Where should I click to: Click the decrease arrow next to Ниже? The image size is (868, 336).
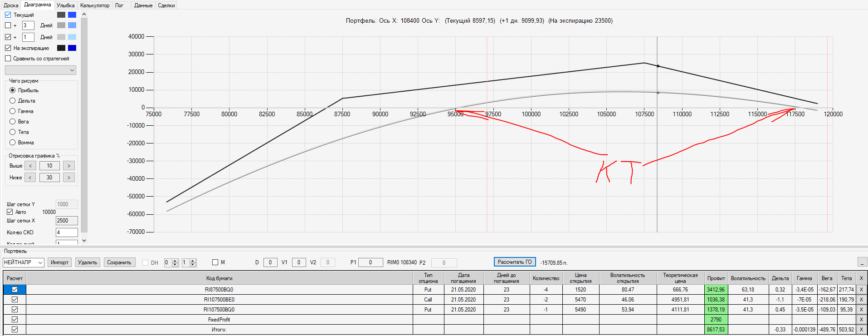30,178
